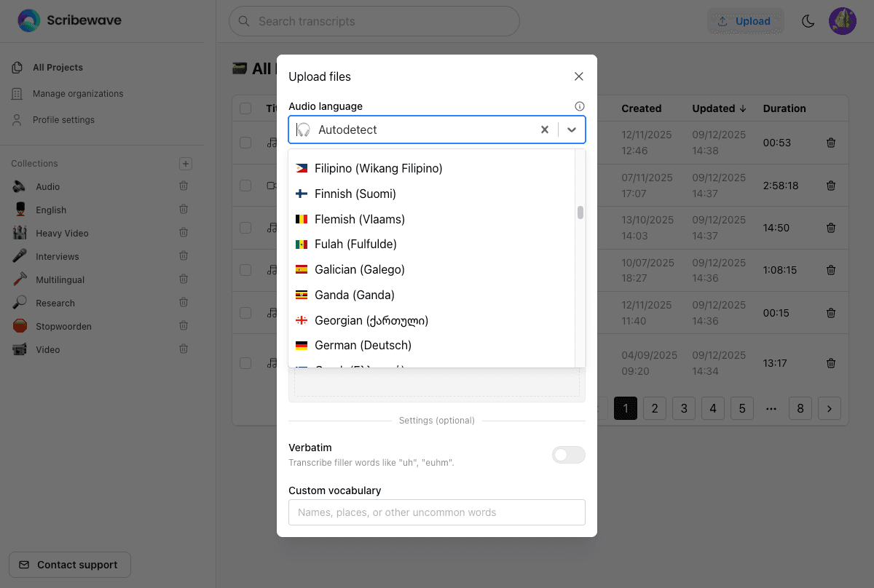Click the info icon next to Audio language
Viewport: 874px width, 588px height.
[x=579, y=106]
